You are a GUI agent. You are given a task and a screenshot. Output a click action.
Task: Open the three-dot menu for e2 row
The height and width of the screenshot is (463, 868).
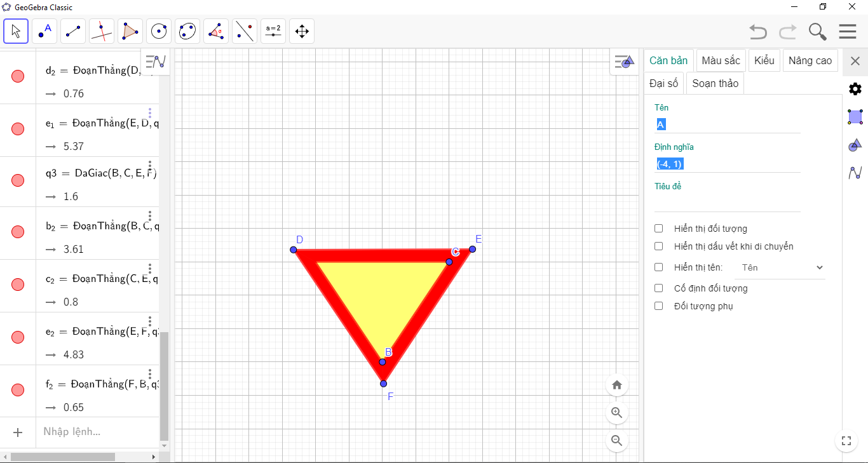[x=150, y=321]
